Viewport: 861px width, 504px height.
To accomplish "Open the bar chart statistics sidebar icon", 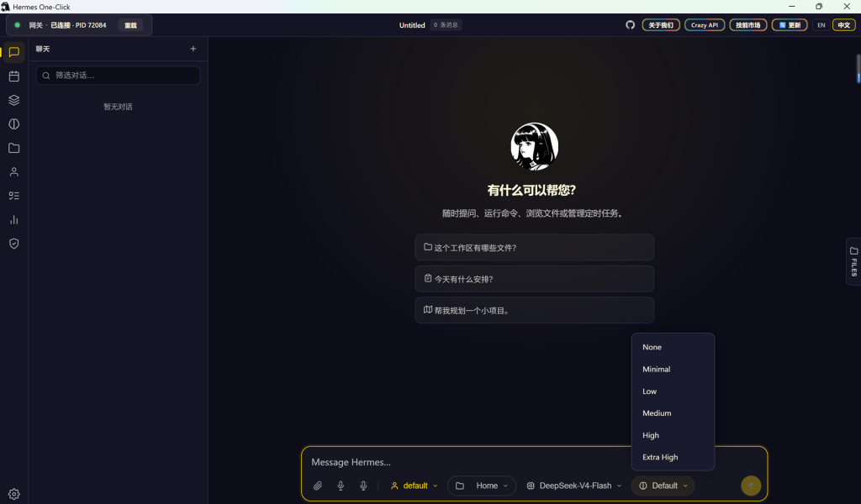I will tap(14, 220).
